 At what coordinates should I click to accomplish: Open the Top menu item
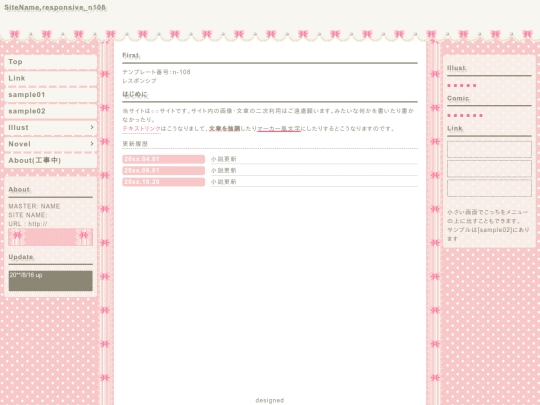click(x=50, y=62)
